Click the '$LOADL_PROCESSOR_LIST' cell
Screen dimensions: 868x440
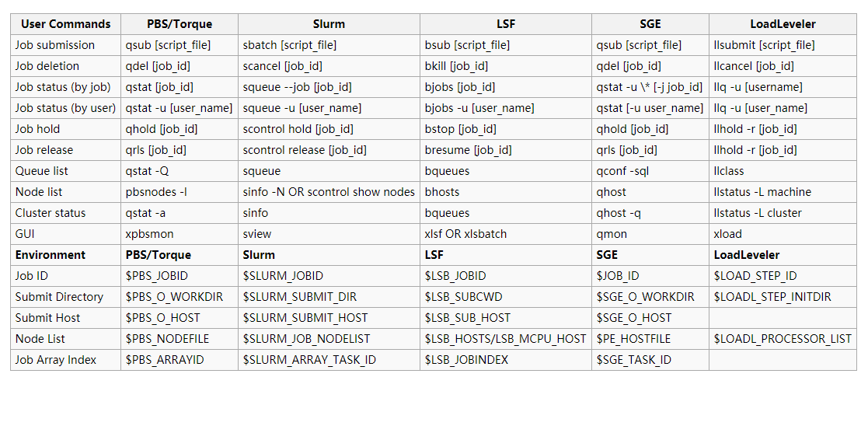pos(782,339)
